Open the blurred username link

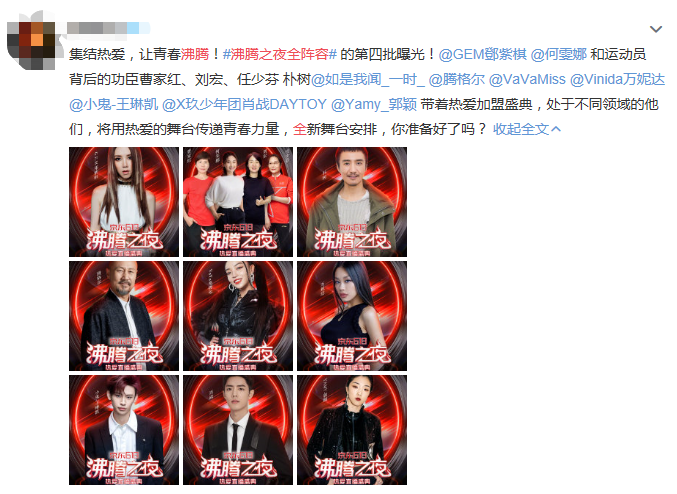point(109,28)
